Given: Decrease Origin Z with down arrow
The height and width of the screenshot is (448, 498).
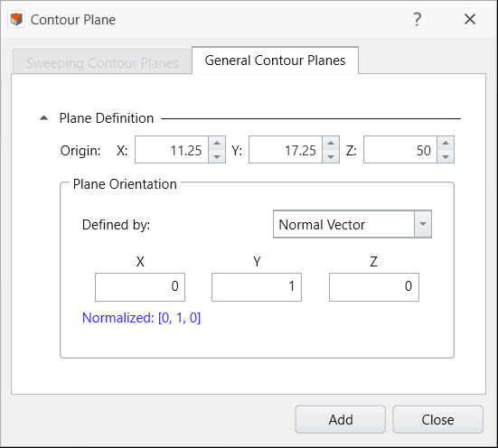Looking at the screenshot, I should tap(446, 156).
